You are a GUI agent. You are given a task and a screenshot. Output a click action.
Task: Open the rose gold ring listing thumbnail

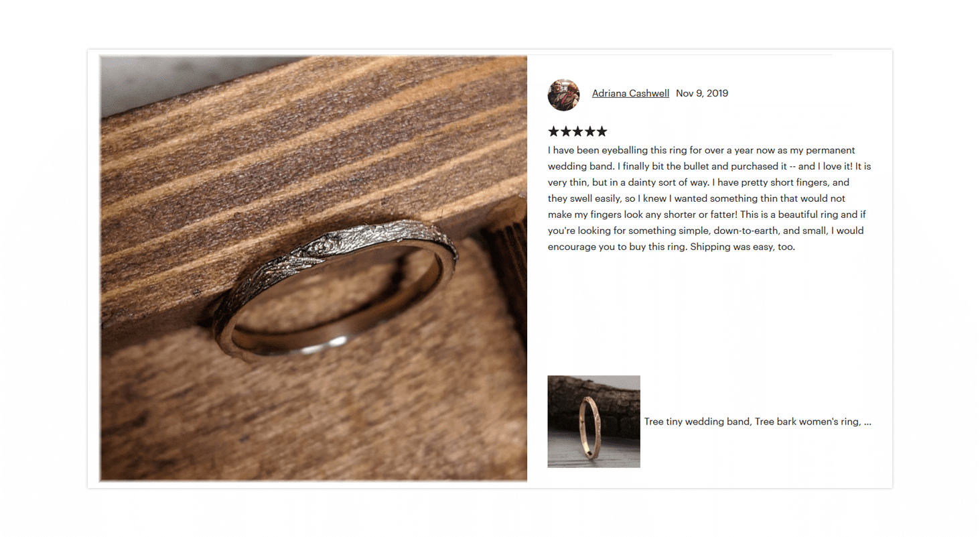click(593, 422)
